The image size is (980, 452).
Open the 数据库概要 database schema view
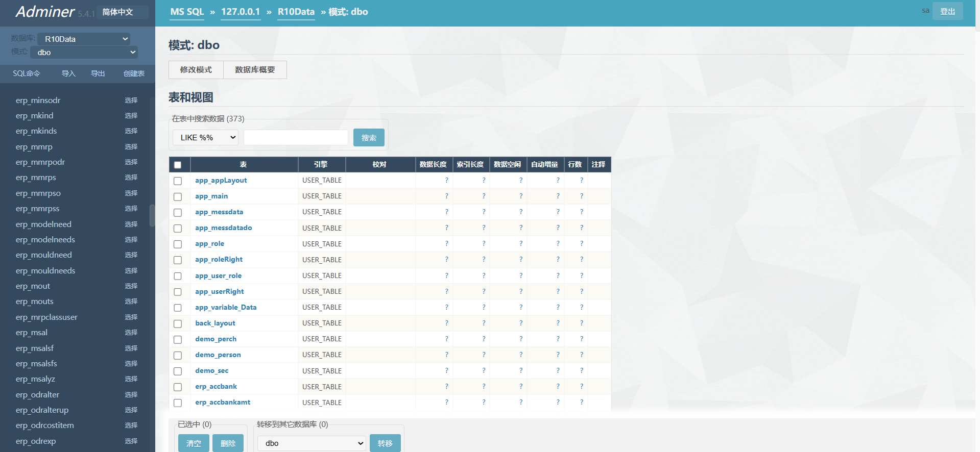point(255,70)
